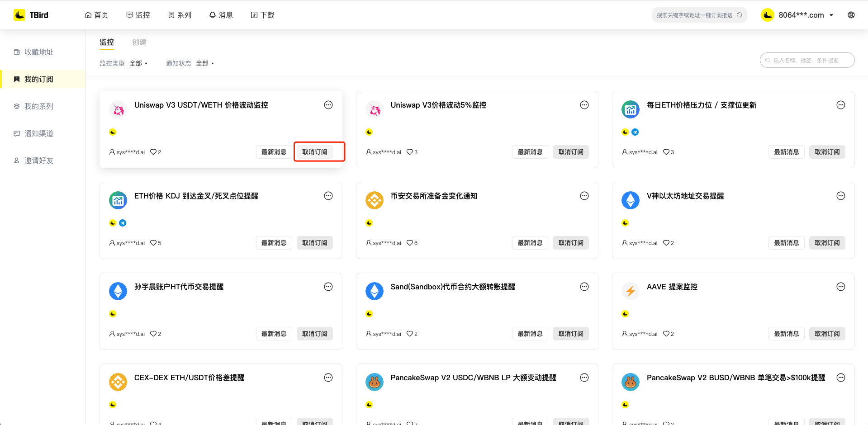868x425 pixels.
Task: Click the lightning icon of AAVE 提案监控
Action: [x=630, y=291]
